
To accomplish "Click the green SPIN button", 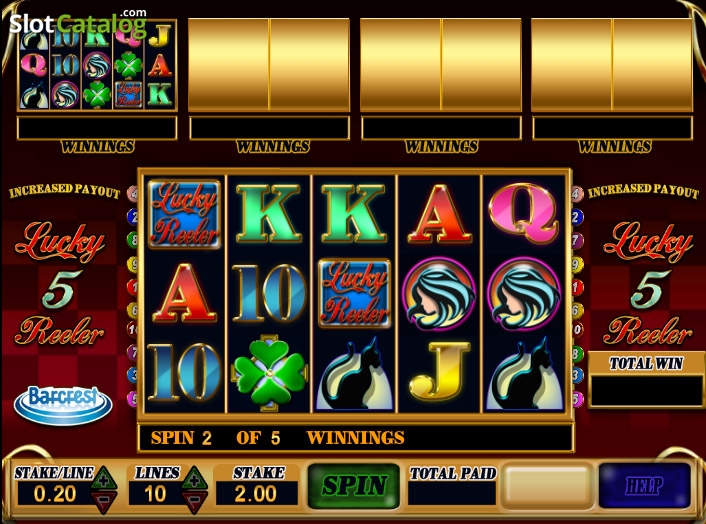I will click(x=354, y=486).
